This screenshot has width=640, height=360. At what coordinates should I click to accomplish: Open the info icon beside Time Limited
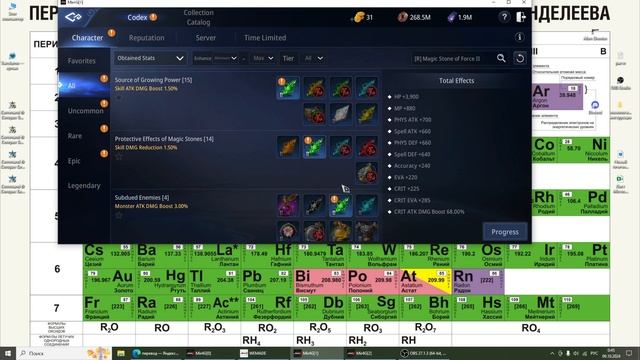coord(519,38)
